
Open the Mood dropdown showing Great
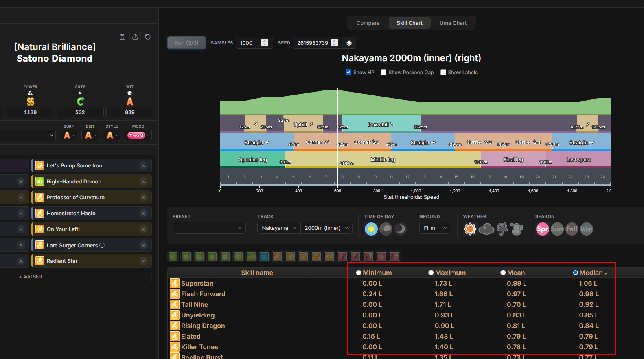138,135
